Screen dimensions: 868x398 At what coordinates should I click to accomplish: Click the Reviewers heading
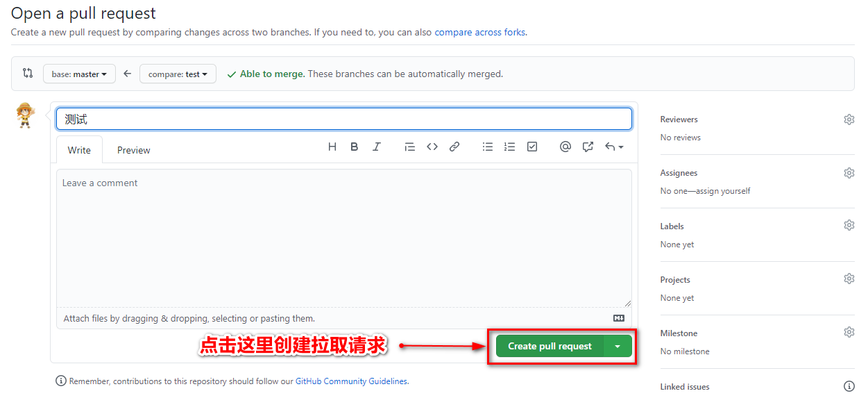point(679,119)
